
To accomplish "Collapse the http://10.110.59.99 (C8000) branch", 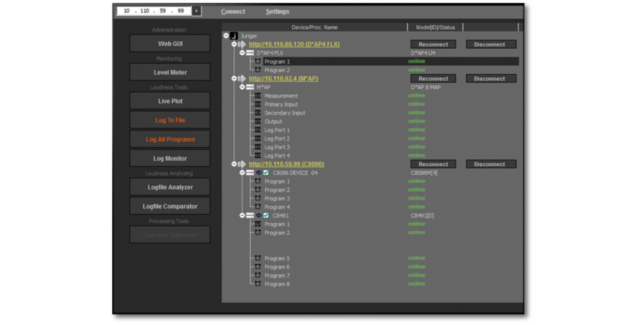I will pos(234,164).
